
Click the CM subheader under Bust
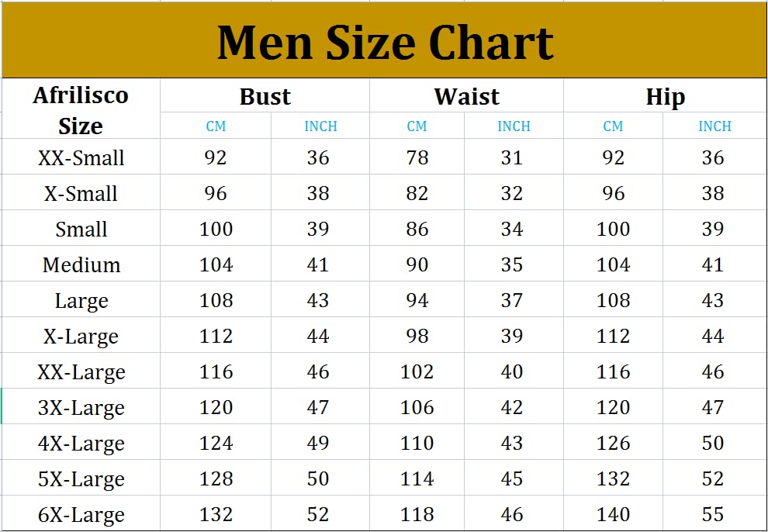pyautogui.click(x=216, y=126)
